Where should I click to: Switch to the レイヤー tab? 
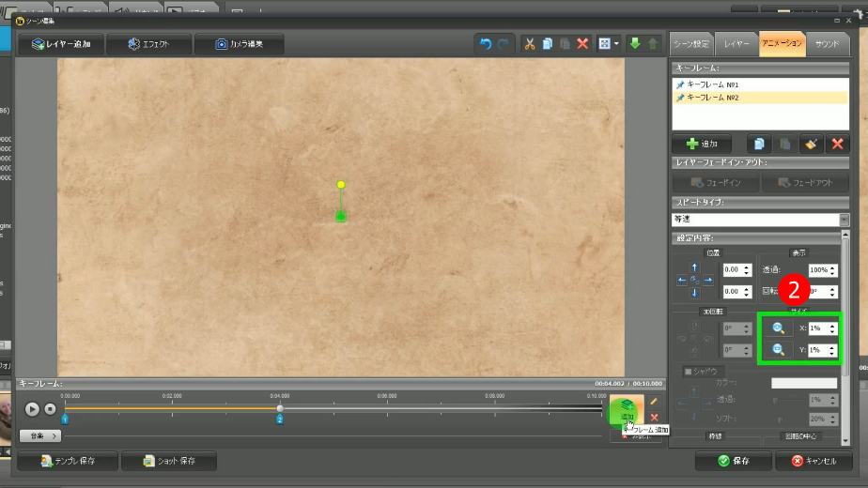tap(736, 43)
